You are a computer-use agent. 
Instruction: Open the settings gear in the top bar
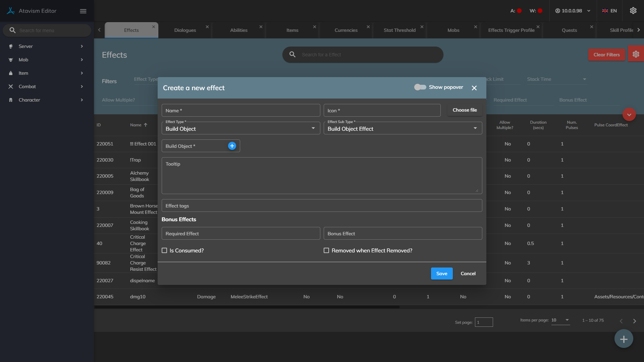click(x=633, y=11)
